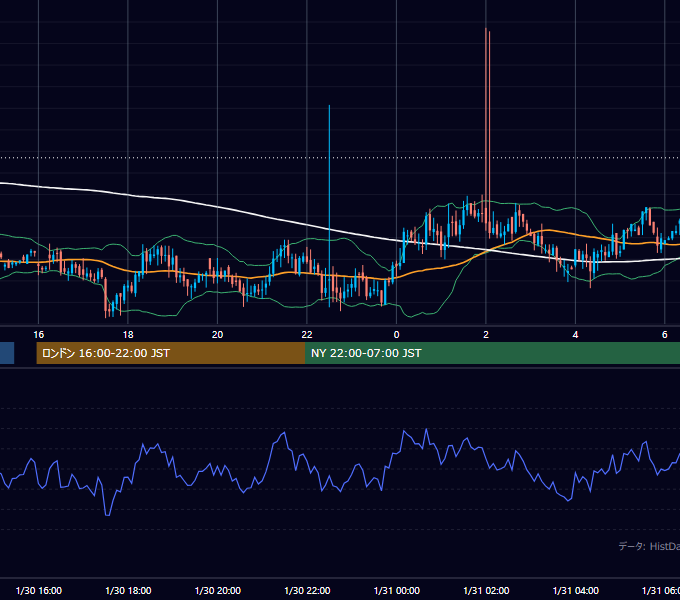Click the 1/30 18:00 date label
This screenshot has width=680, height=600.
128,590
